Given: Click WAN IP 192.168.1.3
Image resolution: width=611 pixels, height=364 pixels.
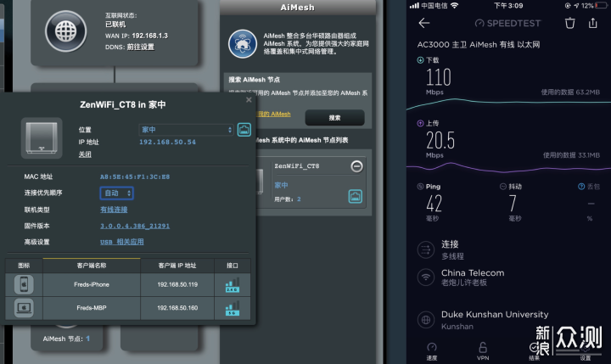Looking at the screenshot, I should pyautogui.click(x=149, y=36).
